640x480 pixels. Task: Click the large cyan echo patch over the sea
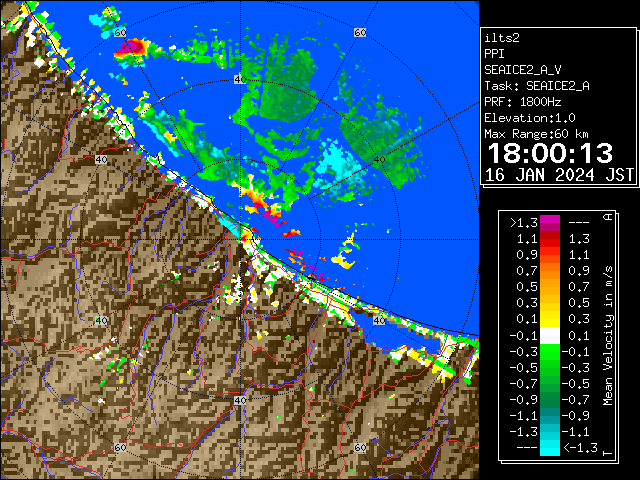(x=336, y=163)
